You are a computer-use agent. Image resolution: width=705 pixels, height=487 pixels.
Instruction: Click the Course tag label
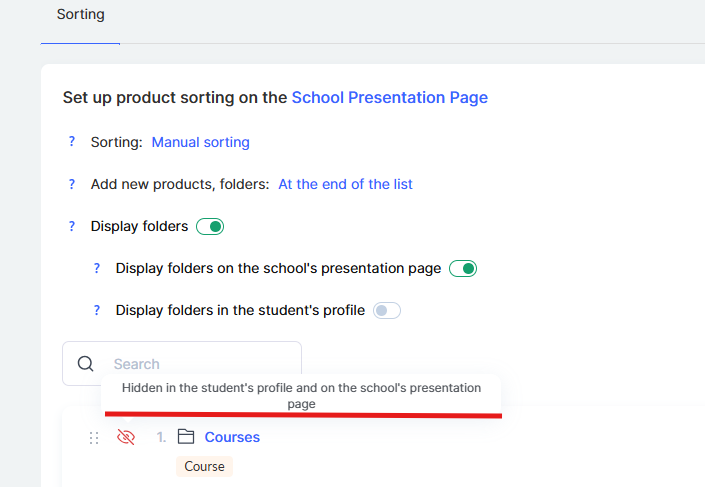pyautogui.click(x=204, y=466)
